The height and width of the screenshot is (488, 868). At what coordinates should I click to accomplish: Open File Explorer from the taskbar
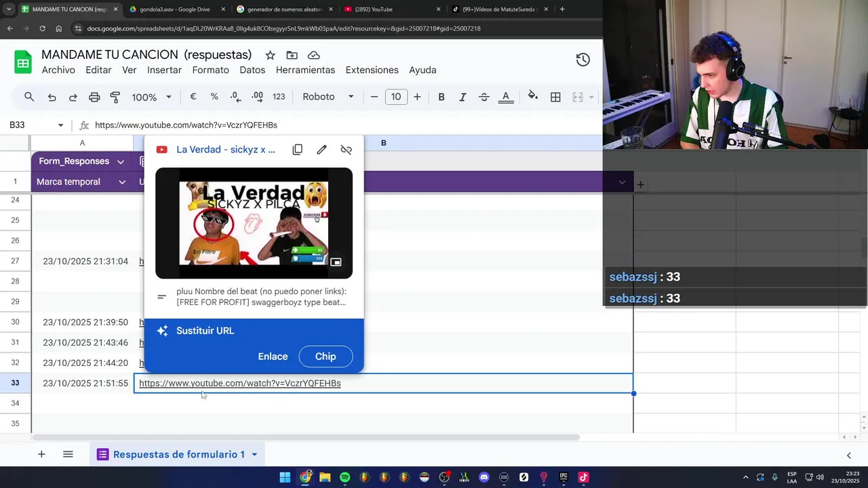(325, 477)
